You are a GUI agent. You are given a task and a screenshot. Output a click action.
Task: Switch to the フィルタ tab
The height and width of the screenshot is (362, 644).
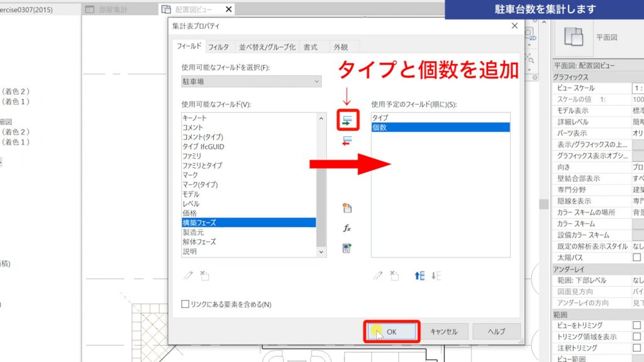[219, 47]
